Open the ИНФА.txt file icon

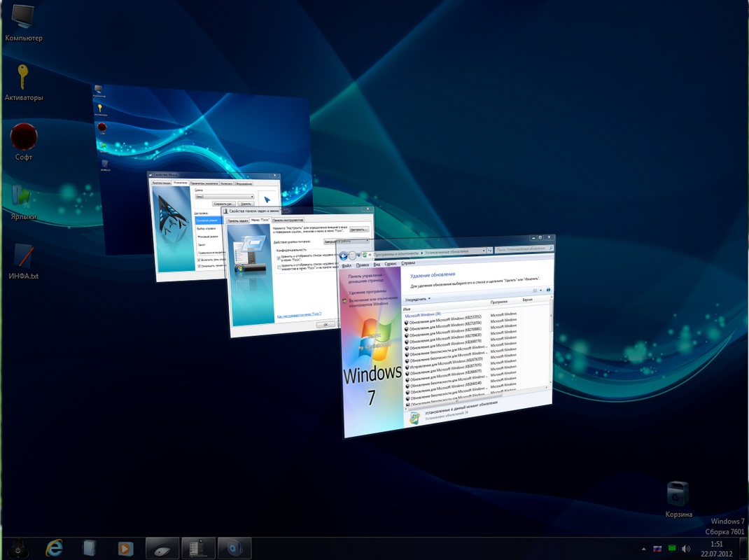[x=23, y=261]
